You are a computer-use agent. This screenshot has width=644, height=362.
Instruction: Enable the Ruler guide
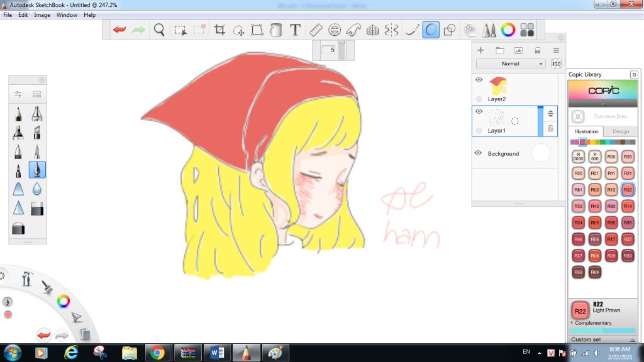(x=316, y=30)
